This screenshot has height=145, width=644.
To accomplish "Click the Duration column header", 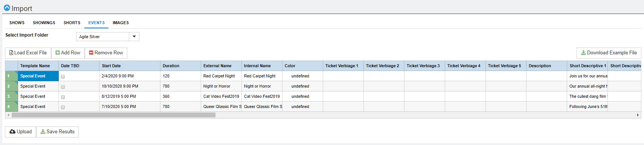I will click(180, 66).
